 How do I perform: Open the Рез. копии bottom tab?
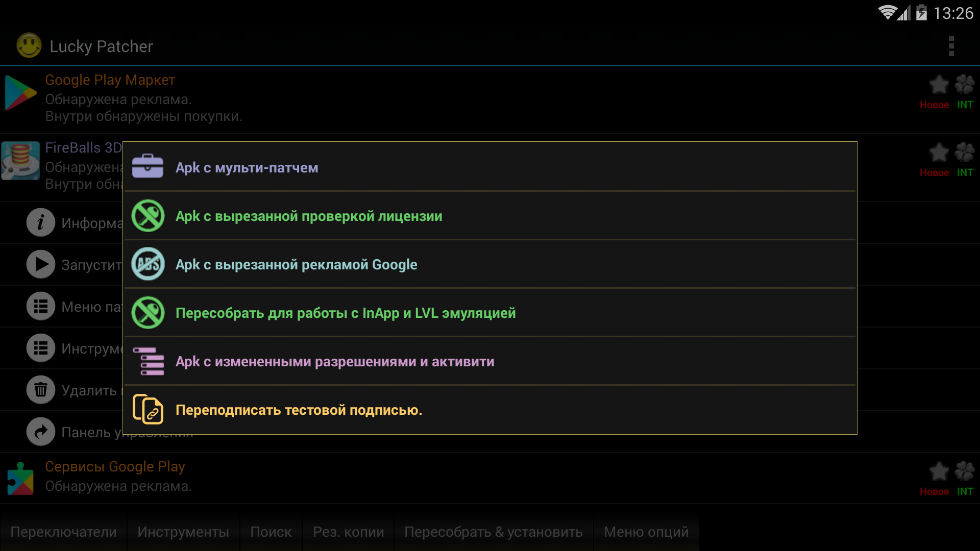click(349, 532)
